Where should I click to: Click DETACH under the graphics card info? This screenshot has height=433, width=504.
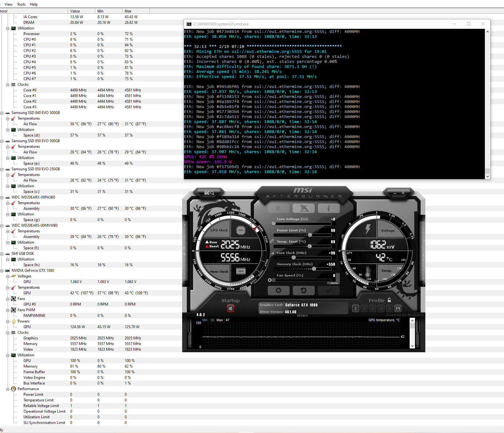click(302, 316)
